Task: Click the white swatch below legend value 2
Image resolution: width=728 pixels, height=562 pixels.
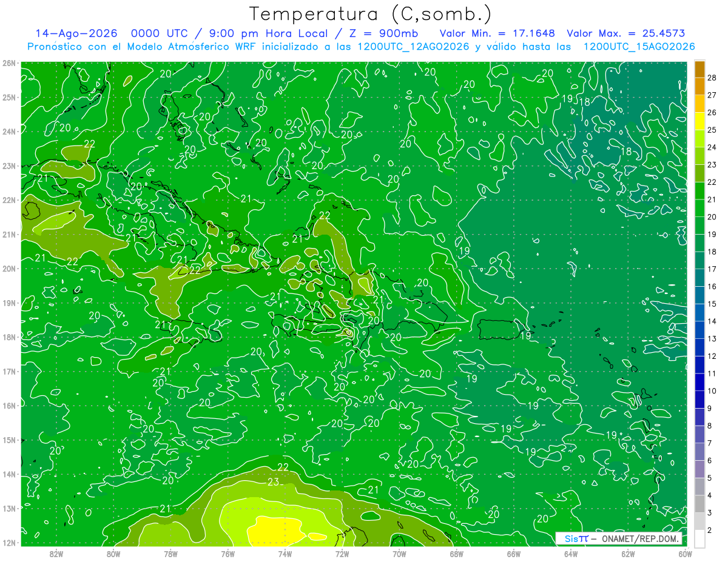Action: (699, 538)
